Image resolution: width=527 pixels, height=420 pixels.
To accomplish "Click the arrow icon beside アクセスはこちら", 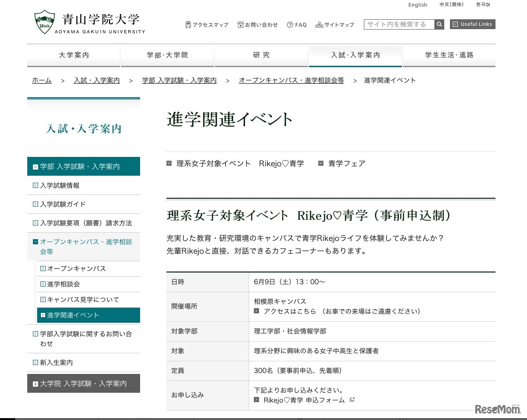I will click(x=257, y=311).
